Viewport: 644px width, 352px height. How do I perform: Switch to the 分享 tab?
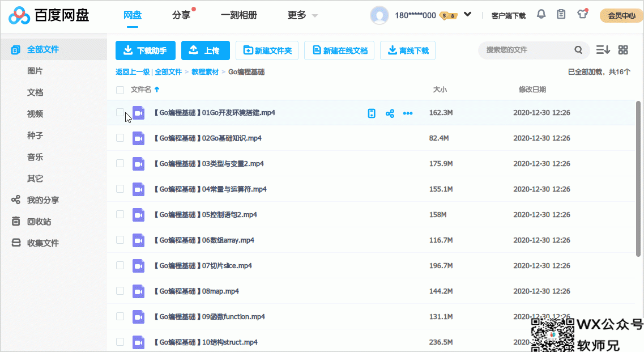coord(181,15)
